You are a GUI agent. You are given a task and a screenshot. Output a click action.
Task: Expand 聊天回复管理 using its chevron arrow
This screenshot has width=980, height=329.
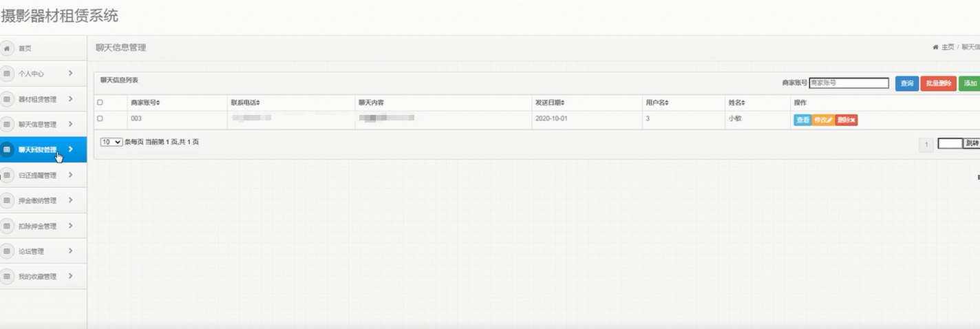tap(70, 149)
